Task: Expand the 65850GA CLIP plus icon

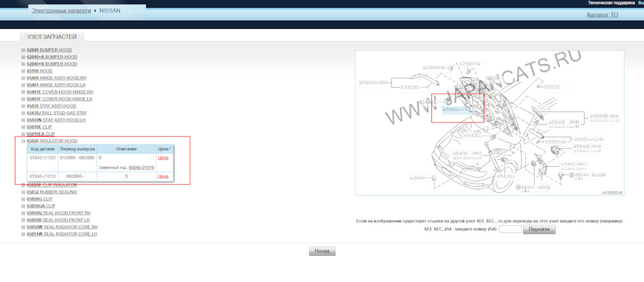Action: click(x=23, y=206)
